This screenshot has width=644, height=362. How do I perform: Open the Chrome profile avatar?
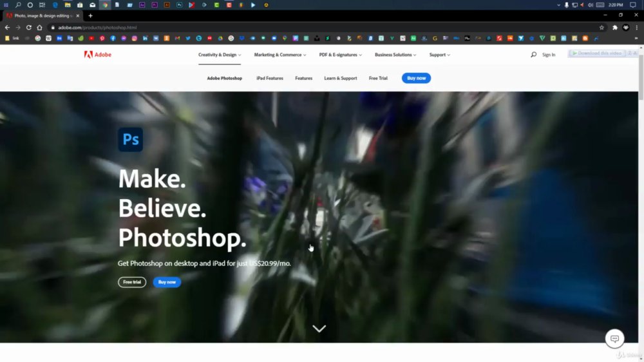click(625, 28)
